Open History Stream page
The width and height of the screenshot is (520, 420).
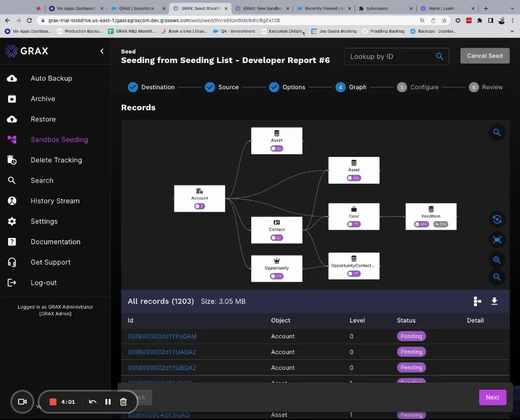[x=55, y=201]
